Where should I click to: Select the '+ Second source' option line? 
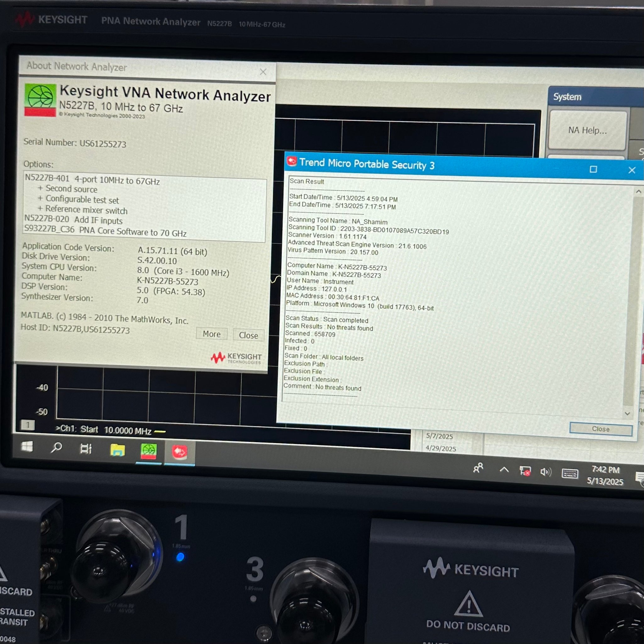click(x=68, y=189)
